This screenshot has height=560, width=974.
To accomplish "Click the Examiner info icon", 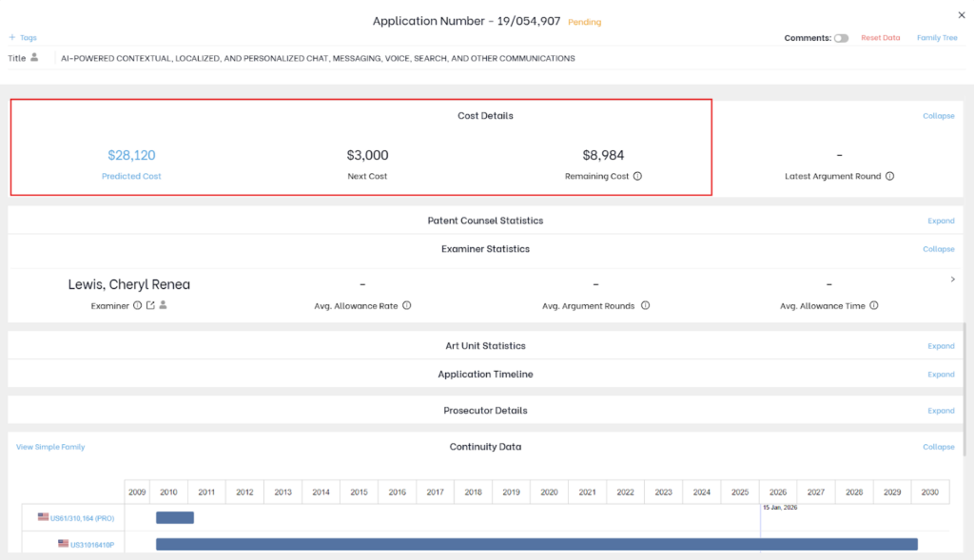I will pos(137,305).
